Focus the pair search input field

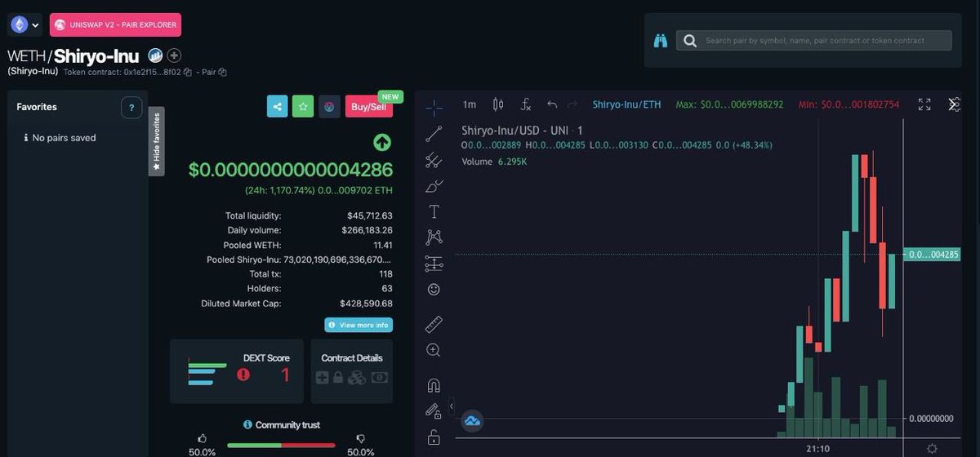813,41
